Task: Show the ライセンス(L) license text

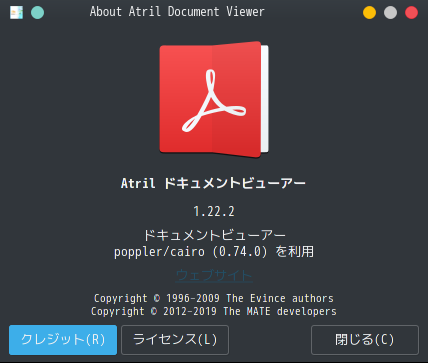Action: click(175, 340)
